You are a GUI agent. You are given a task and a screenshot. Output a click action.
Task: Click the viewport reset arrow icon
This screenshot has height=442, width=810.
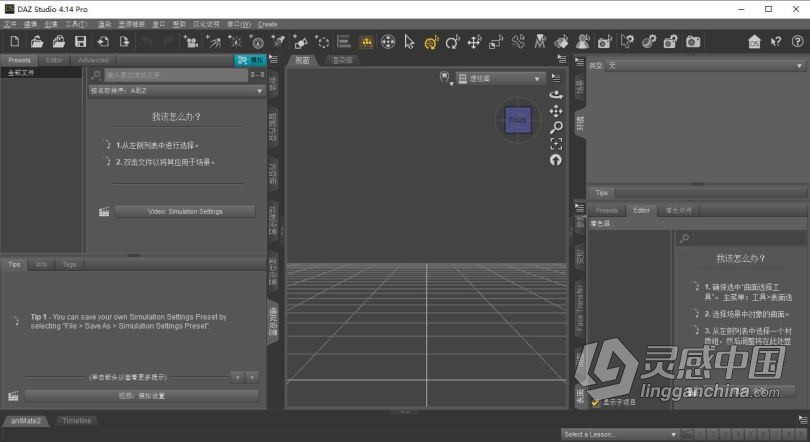[556, 160]
